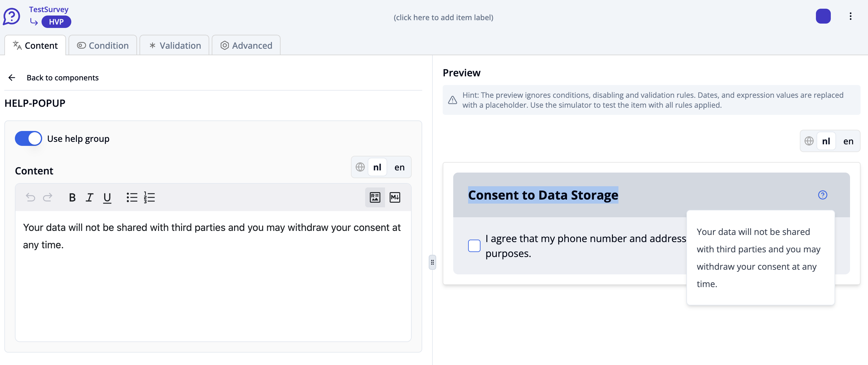Viewport: 868px width, 365px height.
Task: Switch to rich text editor mode
Action: coord(375,197)
